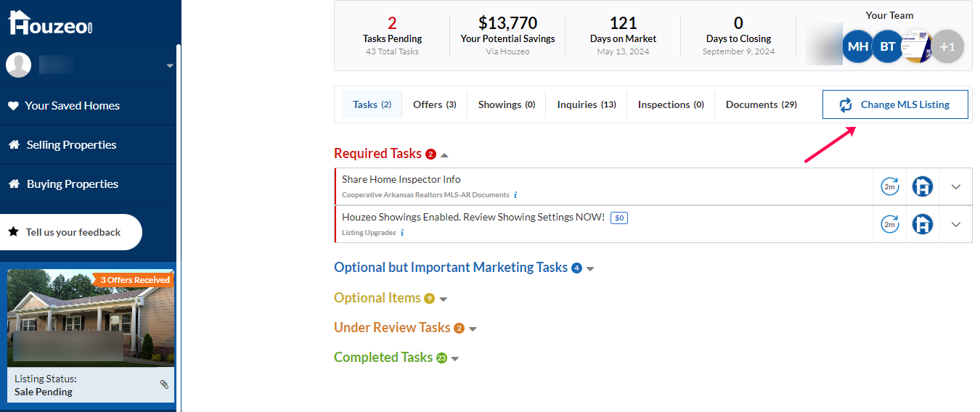Switch to the Offers tab

coord(434,104)
